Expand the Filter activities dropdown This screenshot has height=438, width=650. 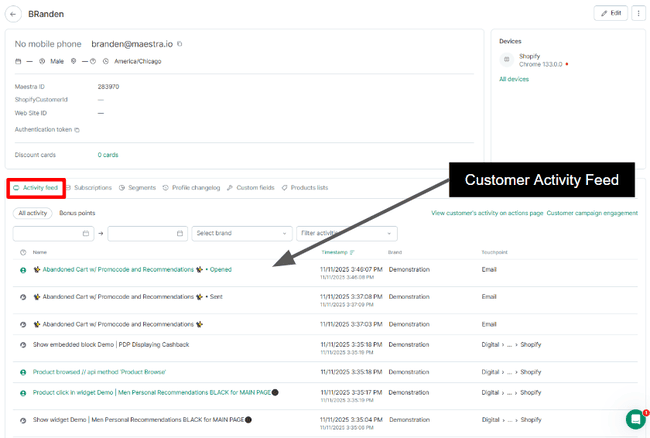pyautogui.click(x=347, y=233)
